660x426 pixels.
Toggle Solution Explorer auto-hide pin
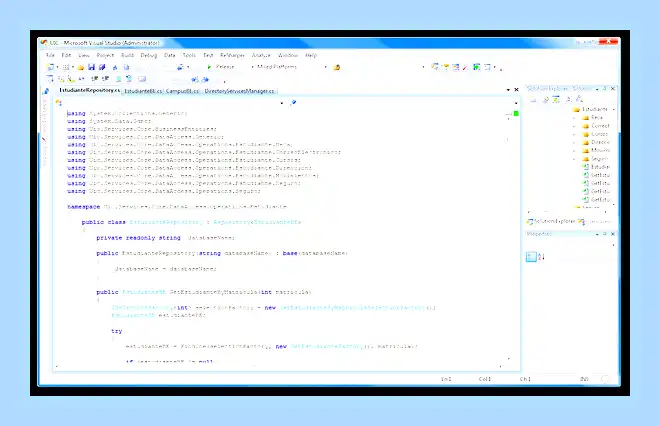point(605,88)
